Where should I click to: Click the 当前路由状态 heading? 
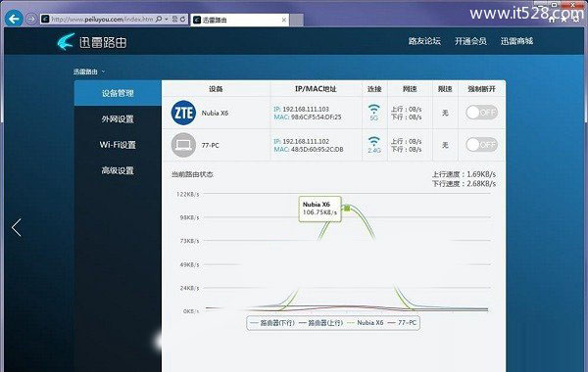tap(192, 174)
